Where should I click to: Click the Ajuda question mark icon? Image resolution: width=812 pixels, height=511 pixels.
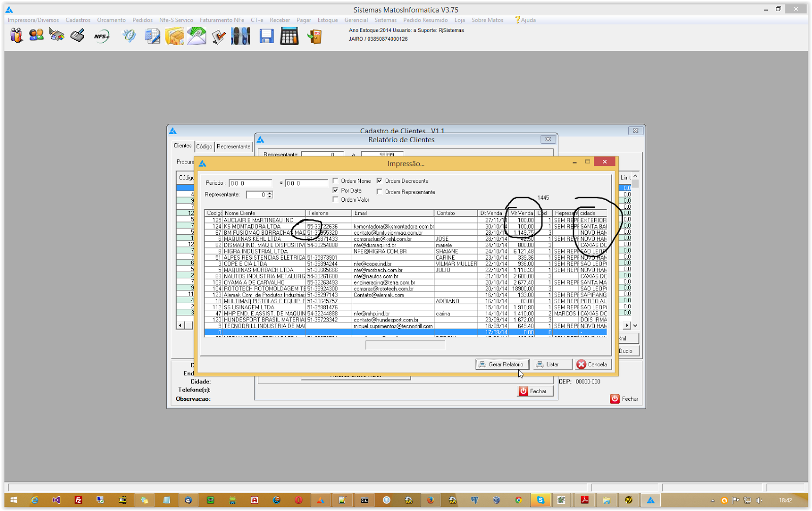click(x=517, y=20)
